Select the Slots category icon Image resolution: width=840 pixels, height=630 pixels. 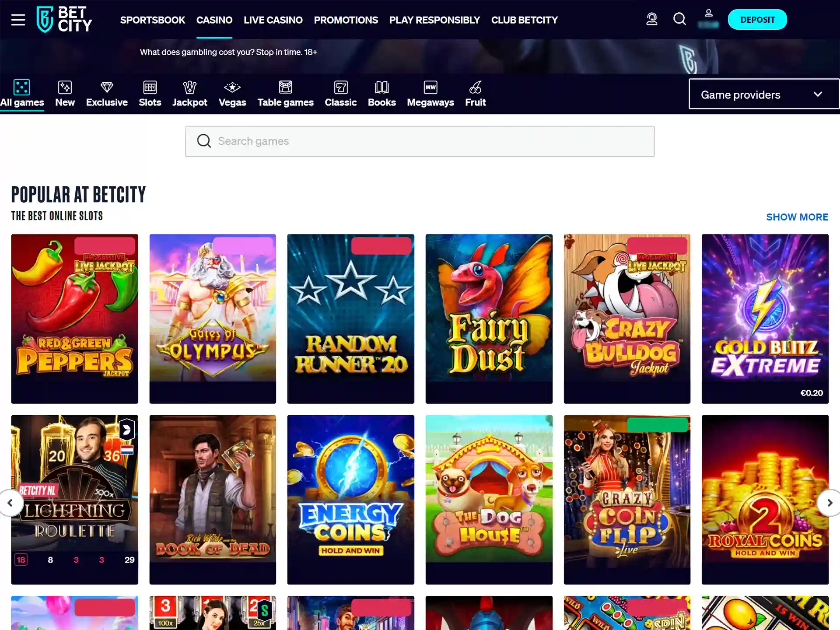[150, 87]
